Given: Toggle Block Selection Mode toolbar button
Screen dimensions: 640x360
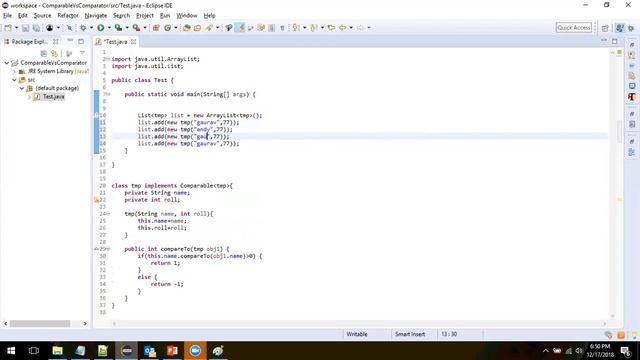Looking at the screenshot, I should 271,28.
